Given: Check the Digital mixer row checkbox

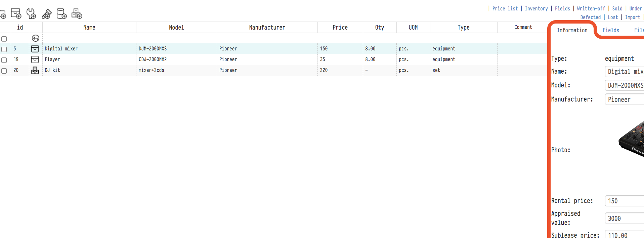Looking at the screenshot, I should [4, 49].
